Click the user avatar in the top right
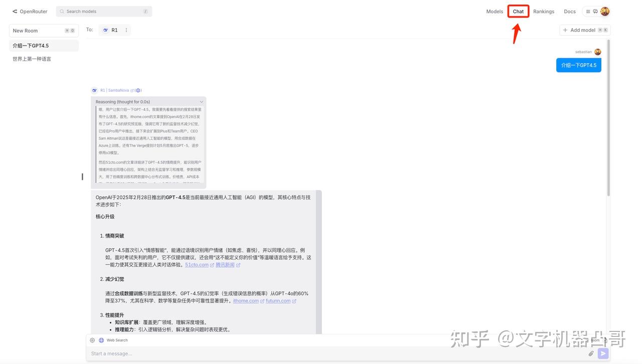The width and height of the screenshot is (642, 364). 604,11
